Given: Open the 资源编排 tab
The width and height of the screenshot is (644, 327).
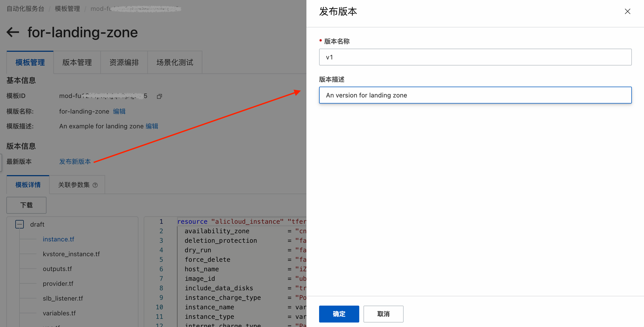Looking at the screenshot, I should pos(124,62).
